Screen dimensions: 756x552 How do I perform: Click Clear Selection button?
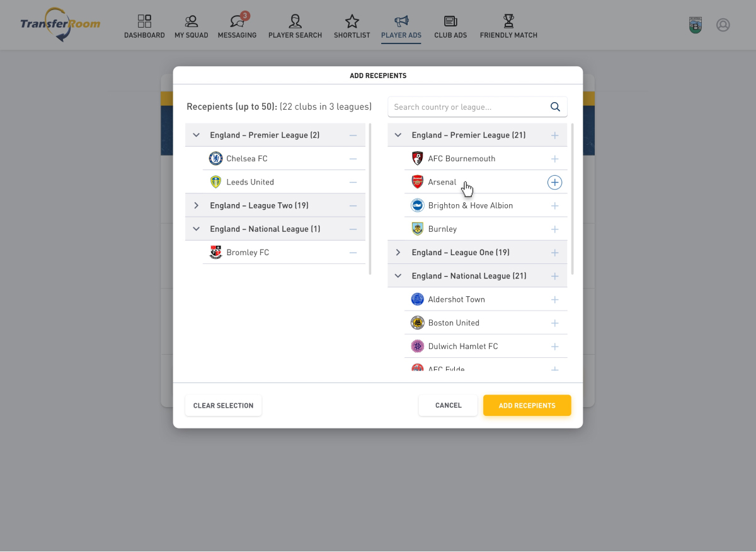223,406
